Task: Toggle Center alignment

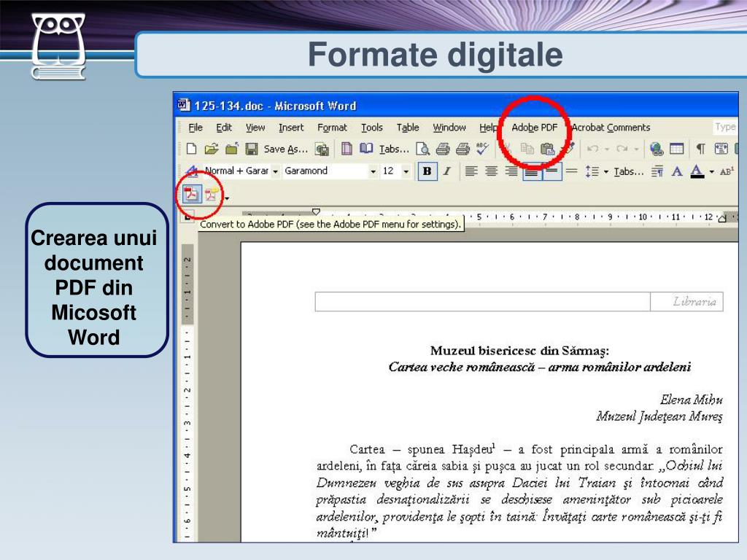Action: [x=491, y=171]
